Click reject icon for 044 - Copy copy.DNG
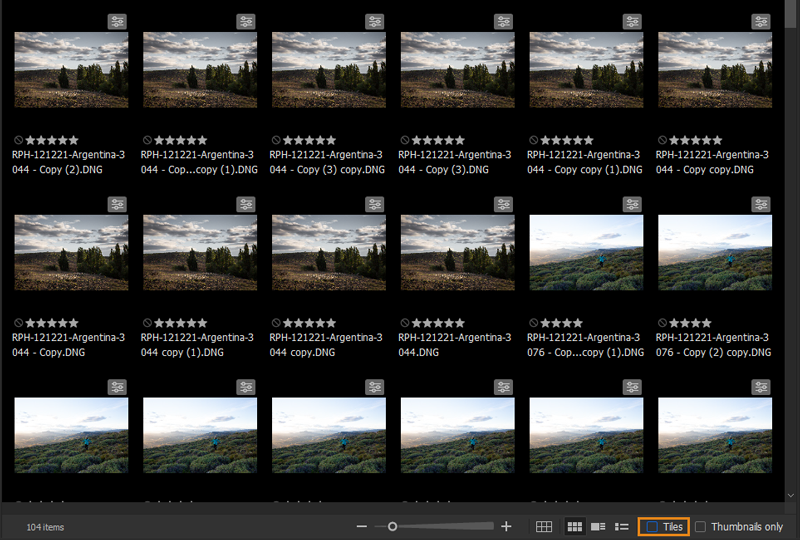Viewport: 800px width, 540px height. click(662, 140)
